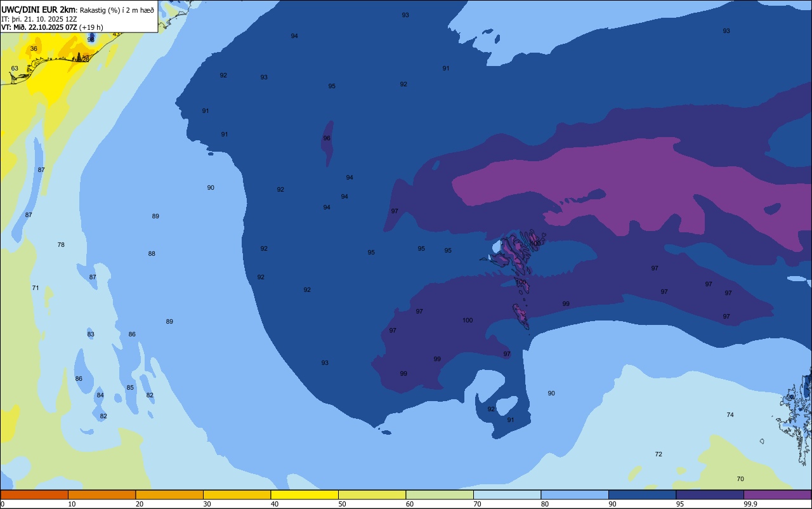Click the amber 30–40 legend swatch
812x509 pixels.
click(x=237, y=494)
